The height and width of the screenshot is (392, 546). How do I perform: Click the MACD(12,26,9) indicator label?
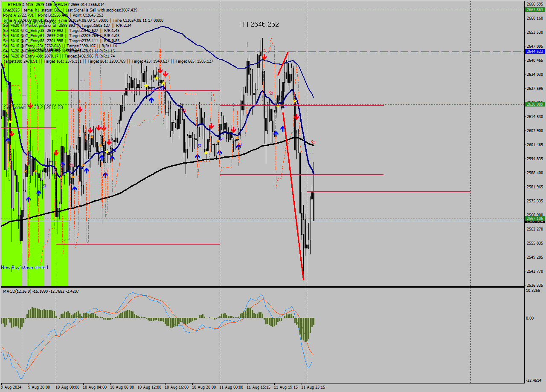(x=41, y=291)
